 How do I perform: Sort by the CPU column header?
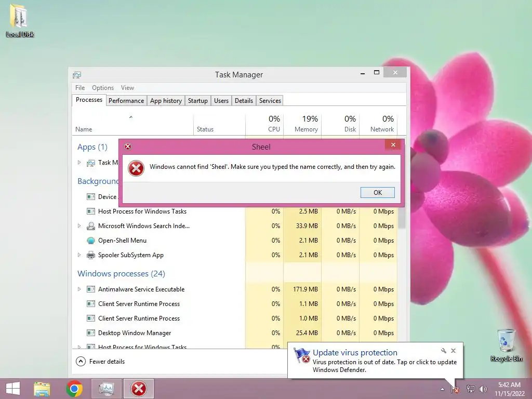264,124
